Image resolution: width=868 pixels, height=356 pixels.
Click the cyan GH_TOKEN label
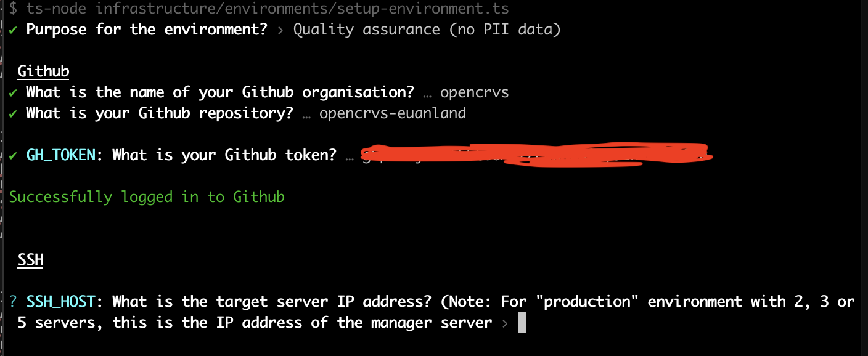(60, 155)
